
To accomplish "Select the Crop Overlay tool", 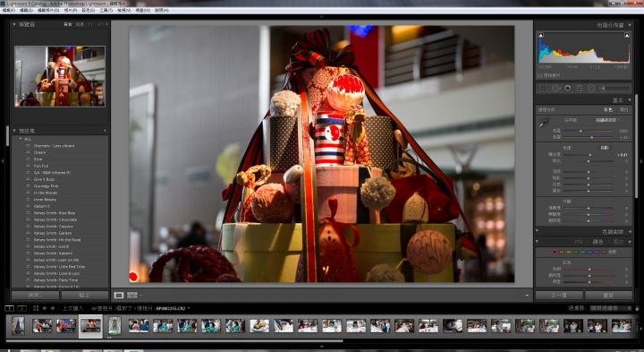I will (x=543, y=88).
